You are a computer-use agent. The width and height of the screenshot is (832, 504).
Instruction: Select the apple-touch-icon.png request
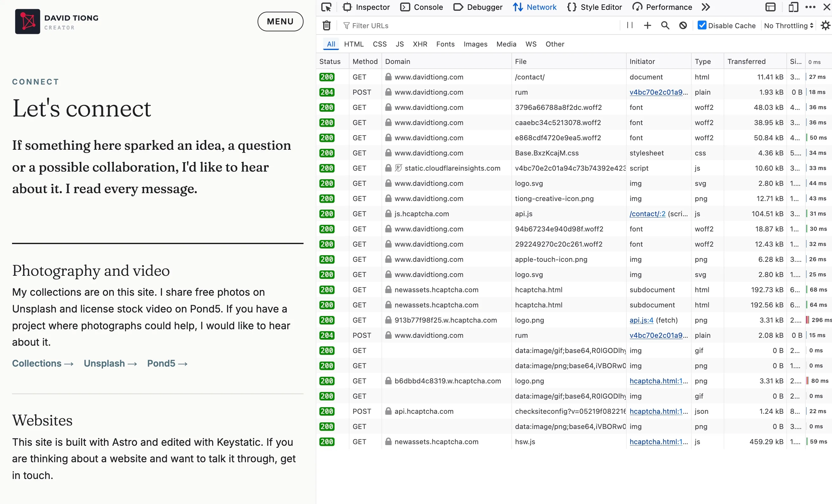click(x=574, y=259)
